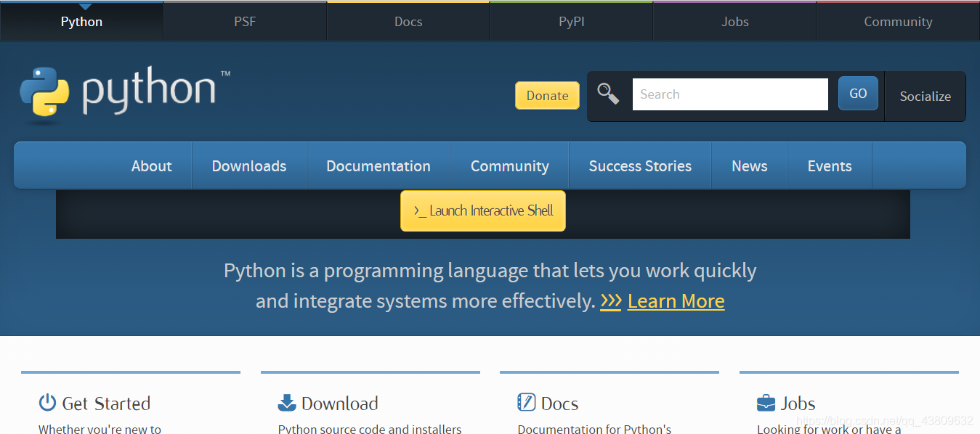Open the News navigation menu
The height and width of the screenshot is (434, 980).
pos(750,166)
